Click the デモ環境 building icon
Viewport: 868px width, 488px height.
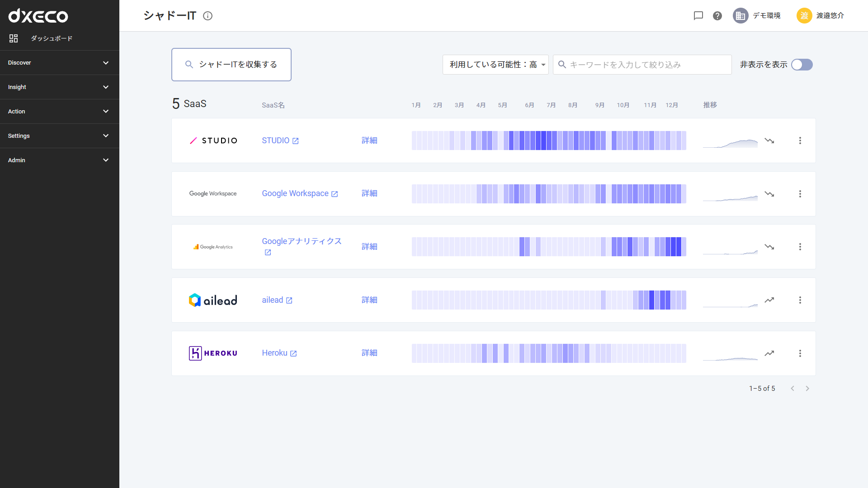(x=741, y=16)
